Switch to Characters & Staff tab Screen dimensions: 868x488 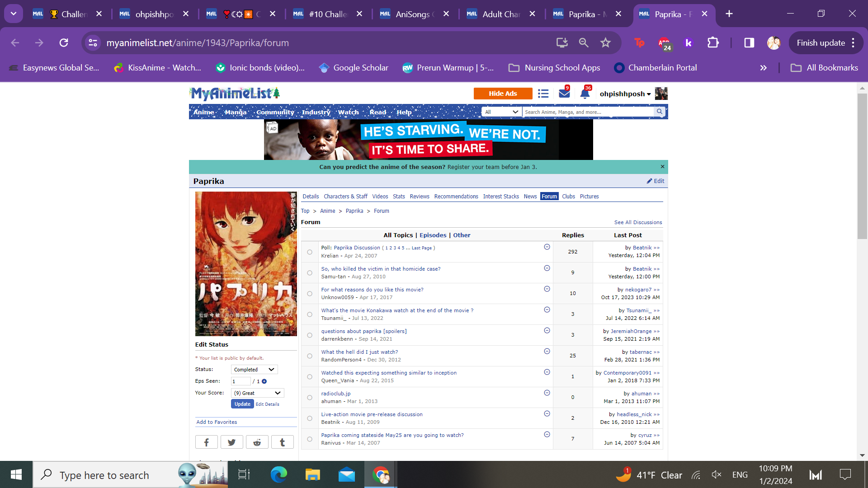coord(345,197)
